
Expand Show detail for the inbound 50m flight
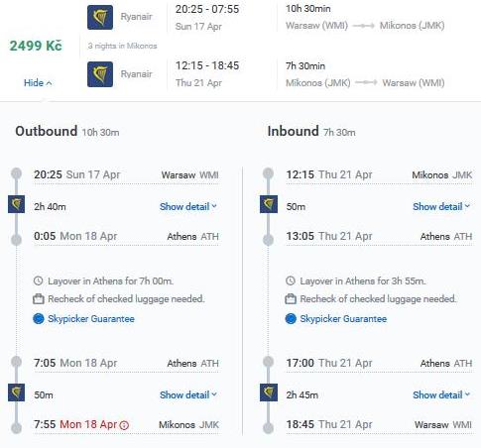click(441, 206)
